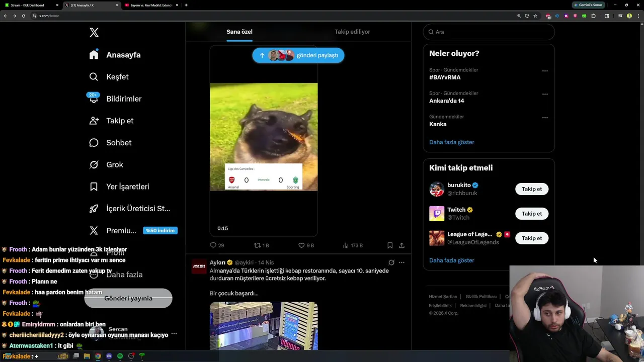
Task: Select the Anasayfa / X browser tab
Action: 92,5
